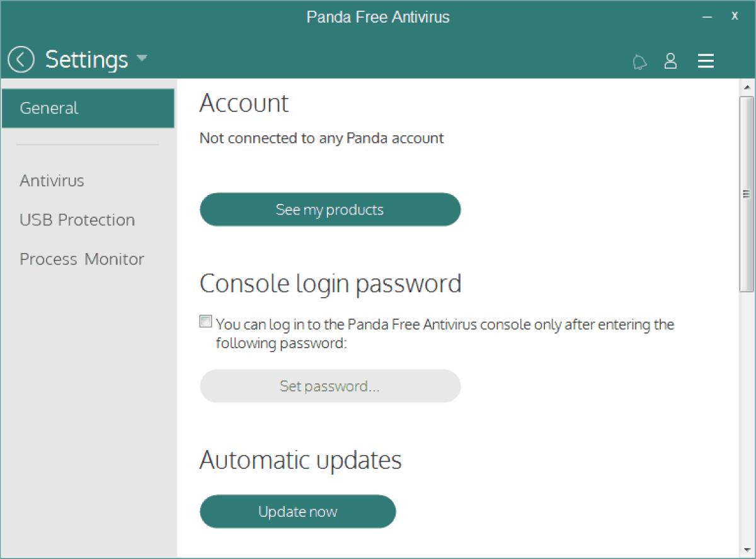Click the Set password button

coord(330,386)
